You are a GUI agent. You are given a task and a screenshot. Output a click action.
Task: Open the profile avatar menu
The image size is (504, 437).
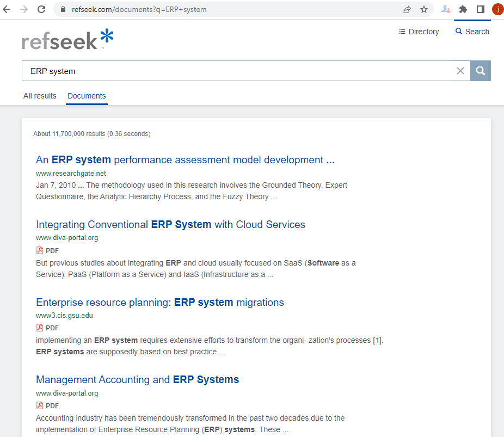(498, 9)
